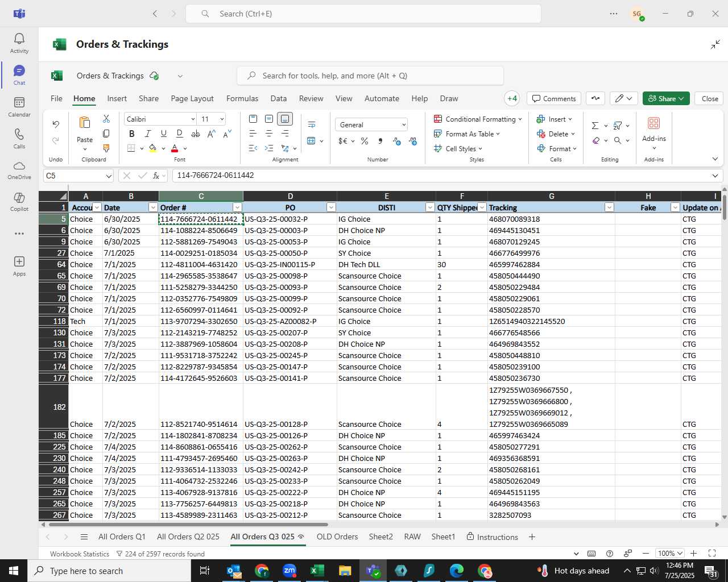Toggle Italic formatting
Viewport: 728px width, 582px height.
click(x=147, y=134)
